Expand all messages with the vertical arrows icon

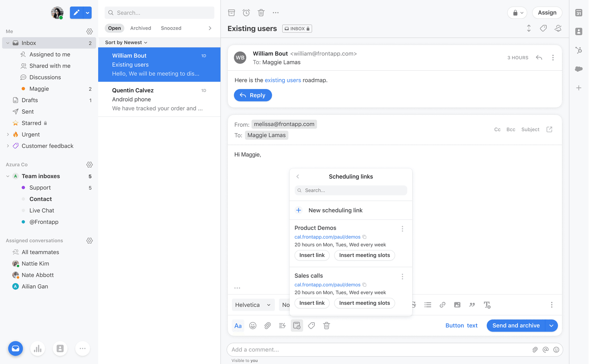[x=529, y=28]
